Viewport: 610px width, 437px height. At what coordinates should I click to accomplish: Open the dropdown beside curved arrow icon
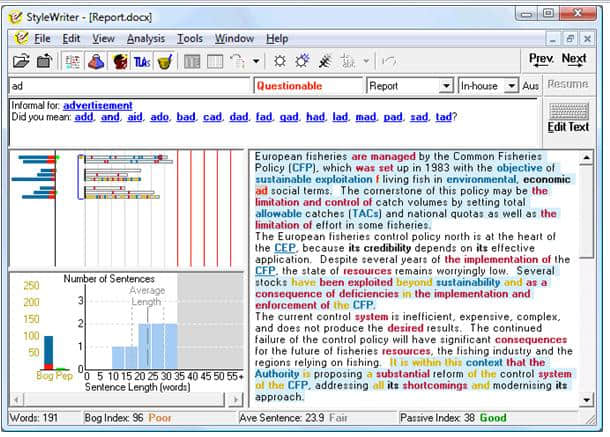click(256, 61)
